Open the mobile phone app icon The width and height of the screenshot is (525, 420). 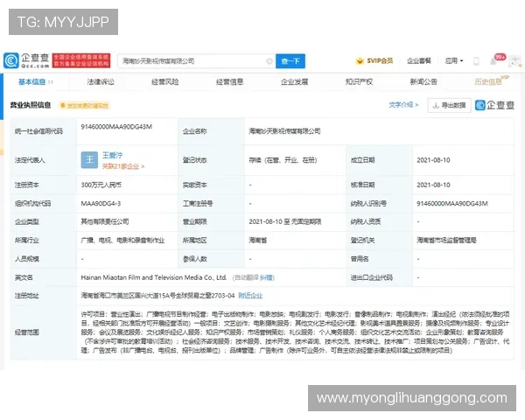pos(476,61)
